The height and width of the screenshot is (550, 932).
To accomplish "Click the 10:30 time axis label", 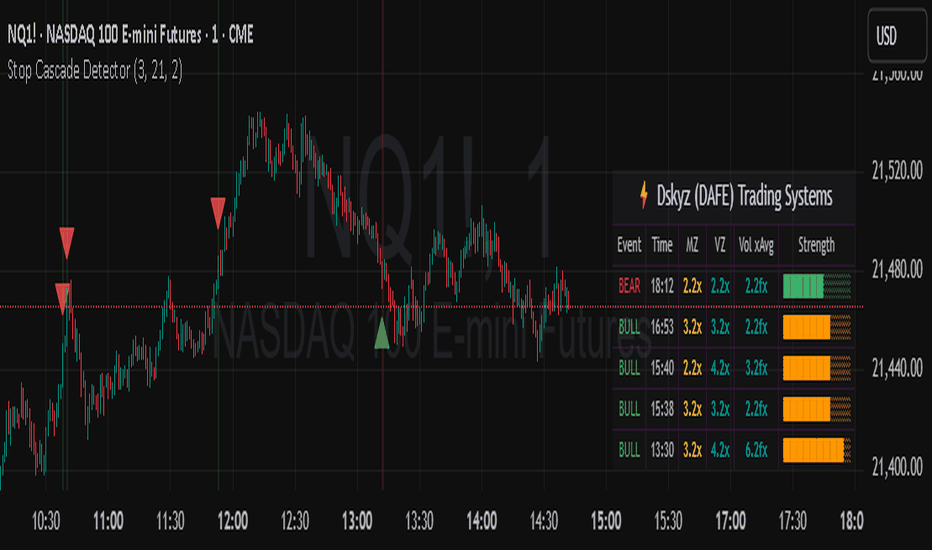I will click(x=46, y=521).
